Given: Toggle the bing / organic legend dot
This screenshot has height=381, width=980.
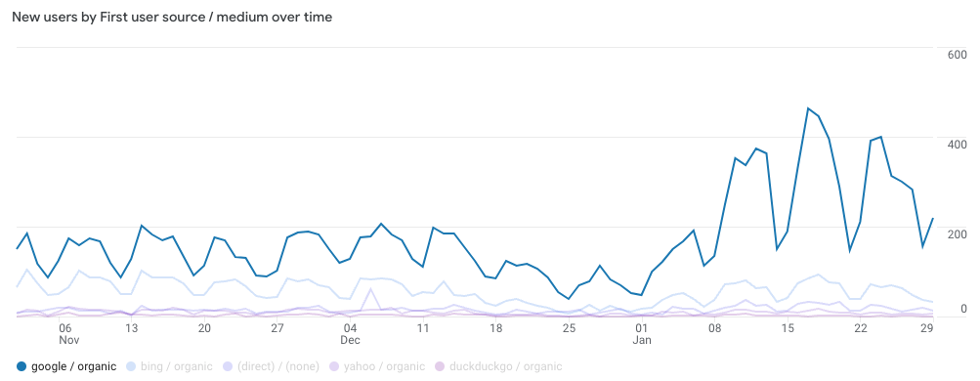Looking at the screenshot, I should (131, 366).
